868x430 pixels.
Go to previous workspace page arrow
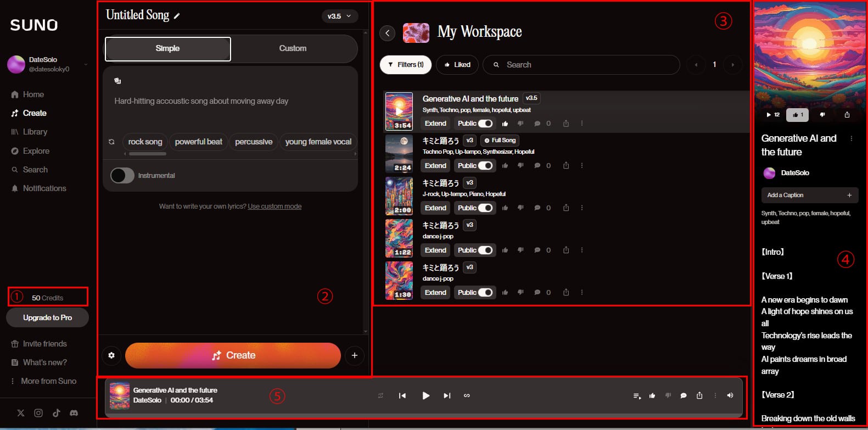[x=696, y=65]
